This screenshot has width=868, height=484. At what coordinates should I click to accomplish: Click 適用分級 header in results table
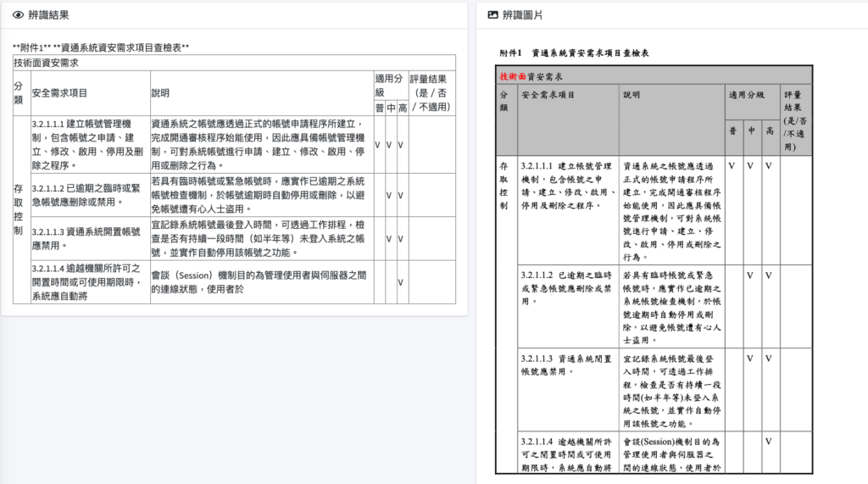(391, 86)
